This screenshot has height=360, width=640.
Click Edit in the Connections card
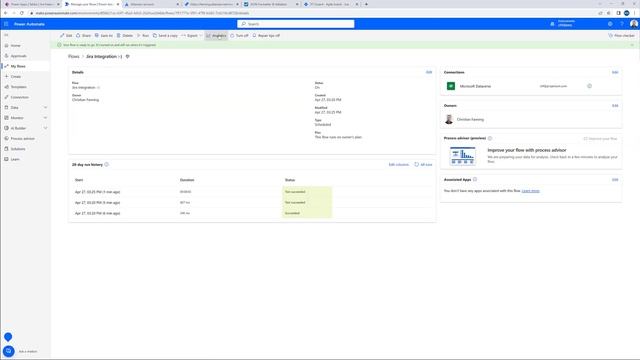coord(615,72)
